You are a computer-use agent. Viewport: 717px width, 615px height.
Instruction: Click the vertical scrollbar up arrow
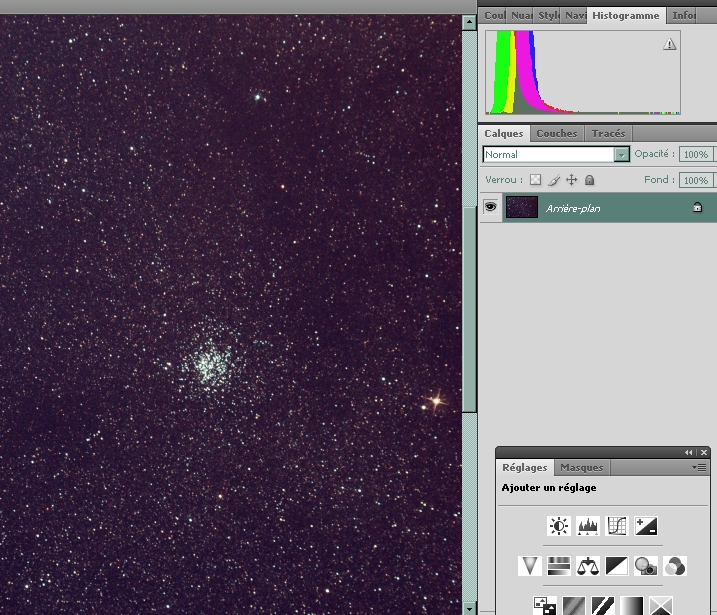(469, 22)
